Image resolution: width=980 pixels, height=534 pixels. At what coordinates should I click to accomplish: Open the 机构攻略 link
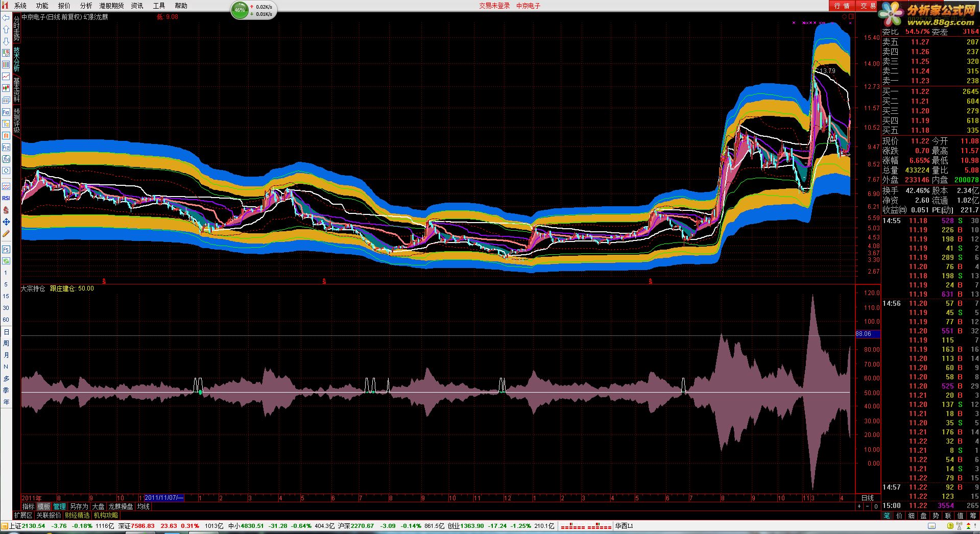[106, 516]
